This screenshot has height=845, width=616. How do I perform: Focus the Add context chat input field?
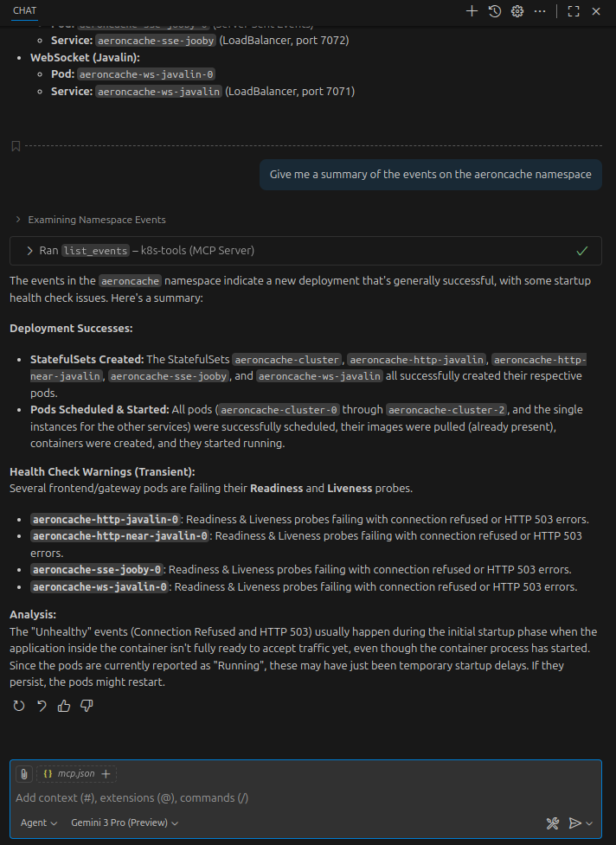(305, 798)
